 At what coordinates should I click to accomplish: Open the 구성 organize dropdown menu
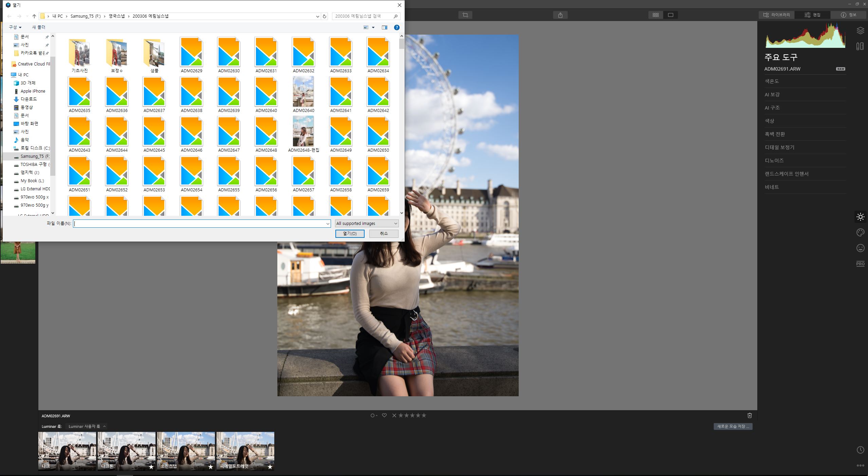[x=15, y=27]
